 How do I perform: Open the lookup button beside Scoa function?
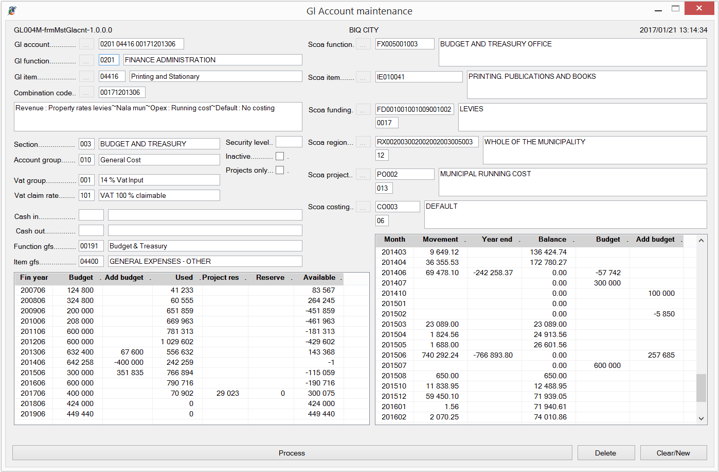click(363, 44)
